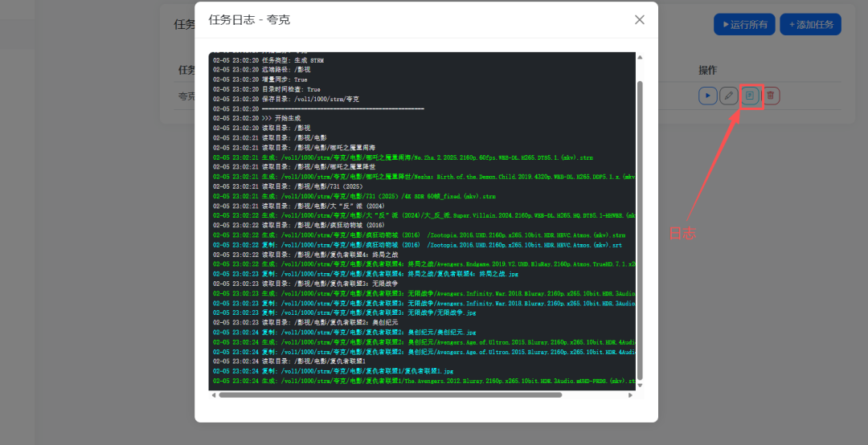Viewport: 868px width, 445px height.
Task: Click cyan line ending 无限战争.jpg
Action: click(345, 312)
